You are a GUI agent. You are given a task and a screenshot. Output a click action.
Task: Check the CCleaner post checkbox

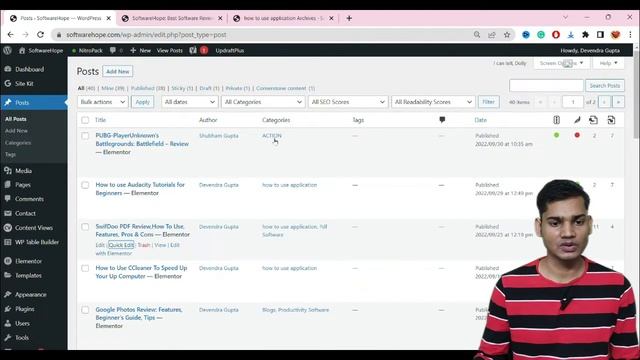pos(85,268)
